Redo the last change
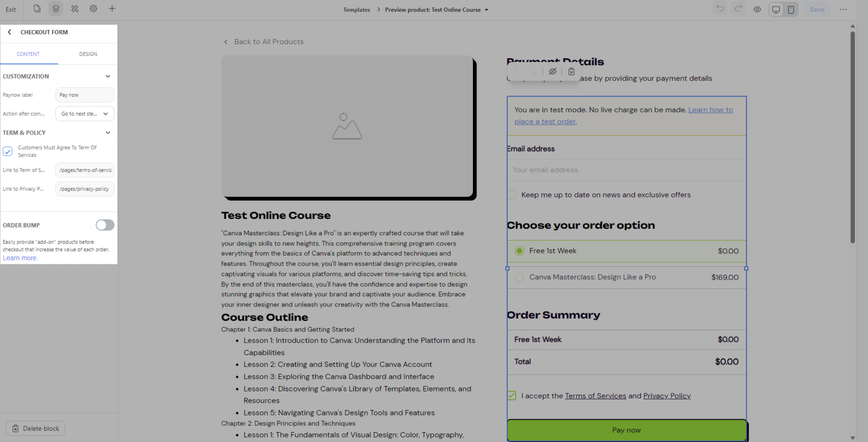This screenshot has height=442, width=868. (x=738, y=9)
